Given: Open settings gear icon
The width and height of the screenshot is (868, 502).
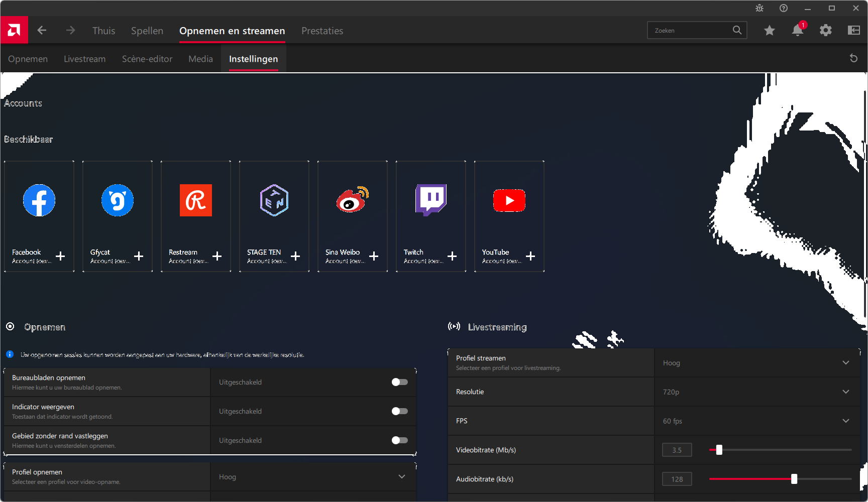Looking at the screenshot, I should click(x=826, y=31).
